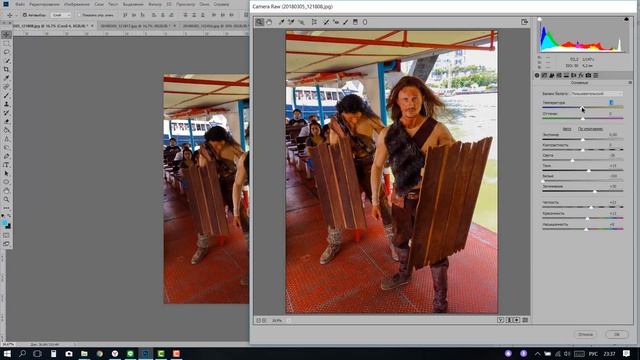Show hidden system tray icons chevron
Screen dimensions: 640x360
pyautogui.click(x=538, y=353)
